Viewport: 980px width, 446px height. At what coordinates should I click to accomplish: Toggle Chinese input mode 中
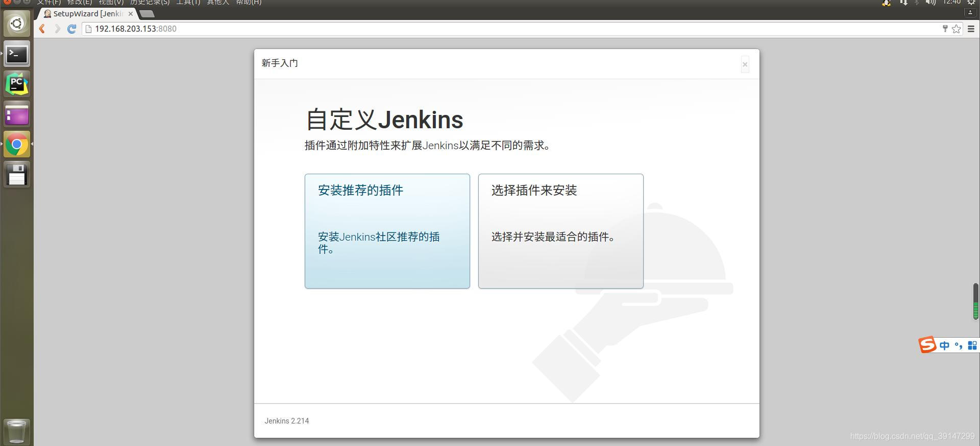coord(944,346)
